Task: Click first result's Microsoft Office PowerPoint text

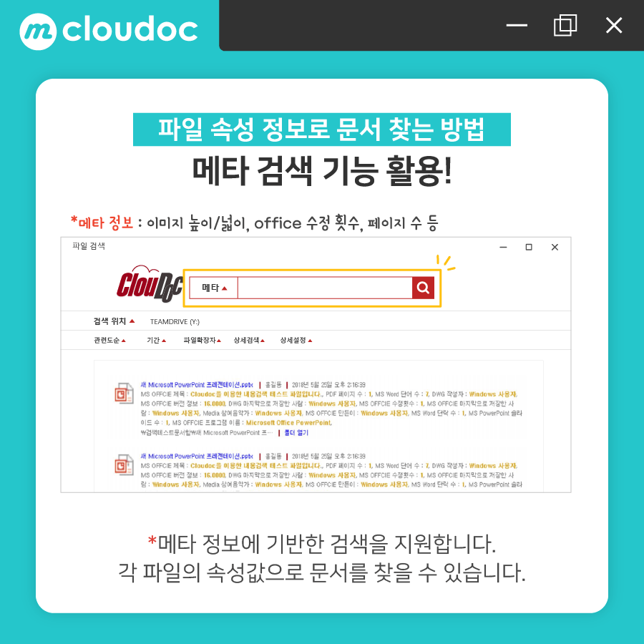Action: coord(289,423)
